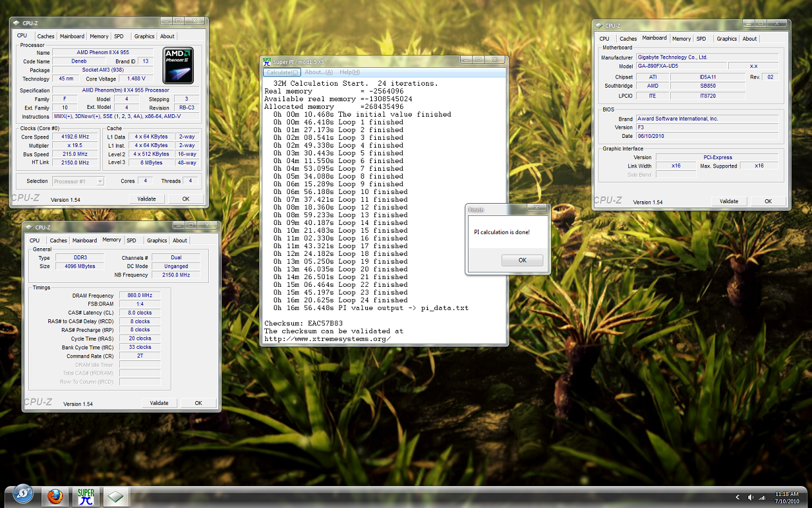
Task: Click the xtremesystems.org URL text
Action: click(x=327, y=339)
